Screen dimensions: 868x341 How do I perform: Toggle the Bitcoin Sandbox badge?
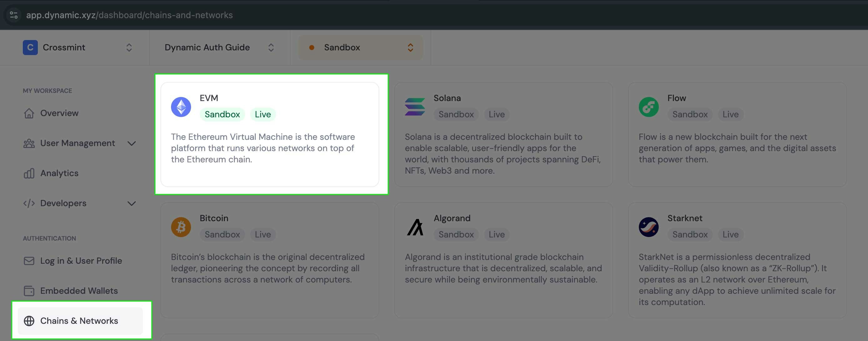(x=222, y=234)
